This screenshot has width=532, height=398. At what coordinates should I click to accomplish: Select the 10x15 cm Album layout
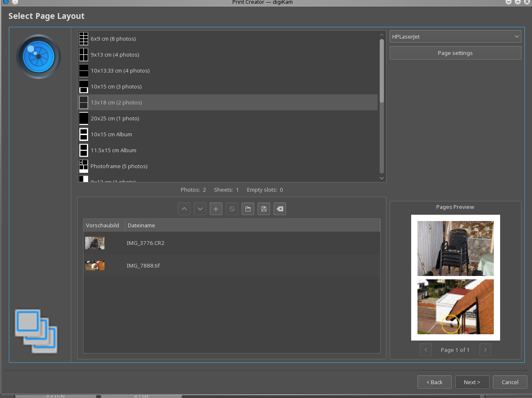coord(111,134)
